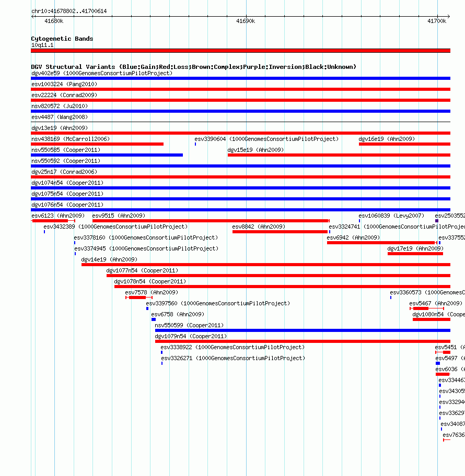Click the dgv1074n54 (Cooper2011) label

(x=67, y=183)
